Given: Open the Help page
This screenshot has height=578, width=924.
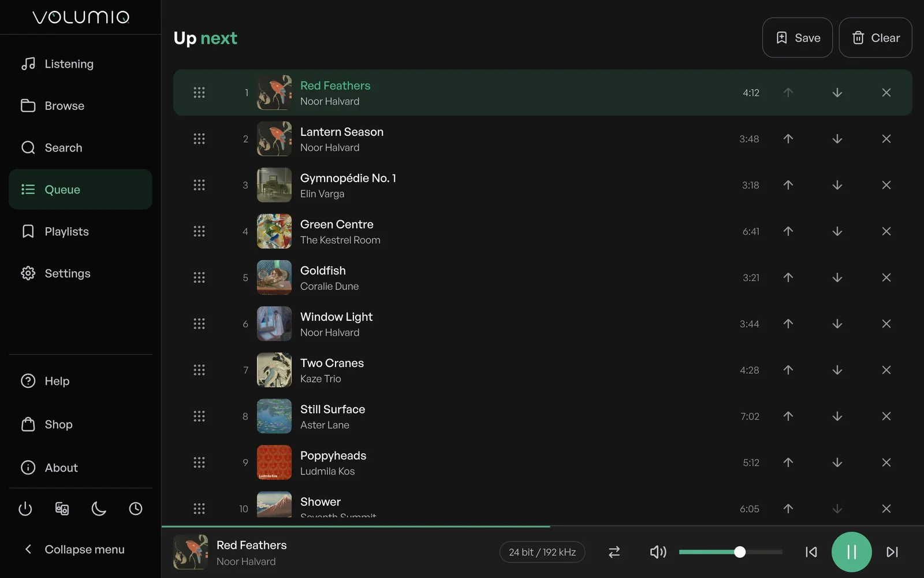Looking at the screenshot, I should coord(80,381).
